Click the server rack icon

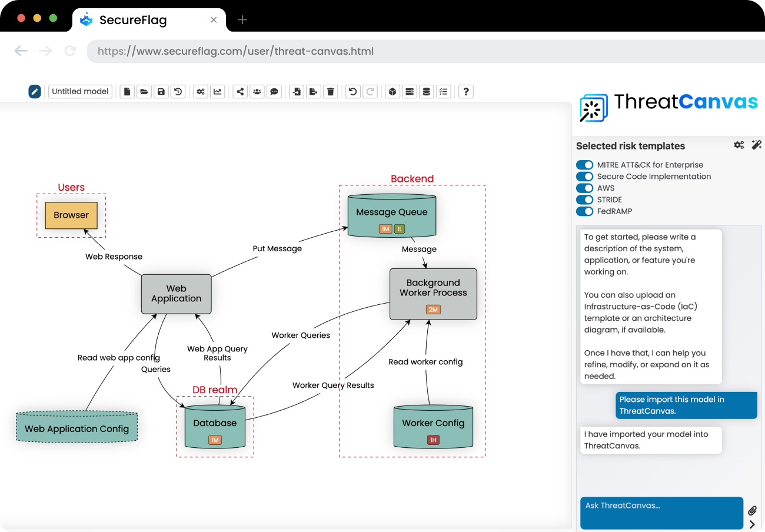click(x=410, y=91)
